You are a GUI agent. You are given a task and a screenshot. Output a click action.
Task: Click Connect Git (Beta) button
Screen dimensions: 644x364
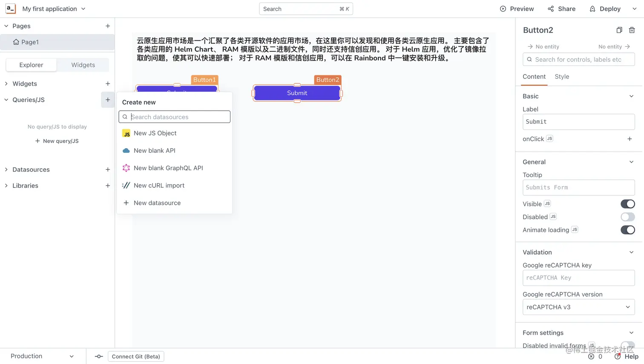tap(136, 357)
